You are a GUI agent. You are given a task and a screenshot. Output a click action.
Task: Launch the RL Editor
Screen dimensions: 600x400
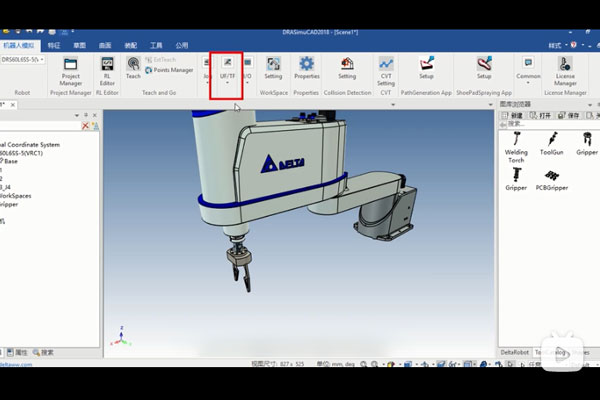pos(107,72)
